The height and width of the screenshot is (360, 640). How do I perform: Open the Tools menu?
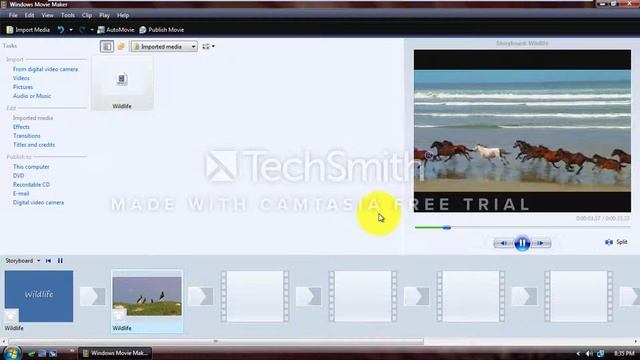pos(68,16)
